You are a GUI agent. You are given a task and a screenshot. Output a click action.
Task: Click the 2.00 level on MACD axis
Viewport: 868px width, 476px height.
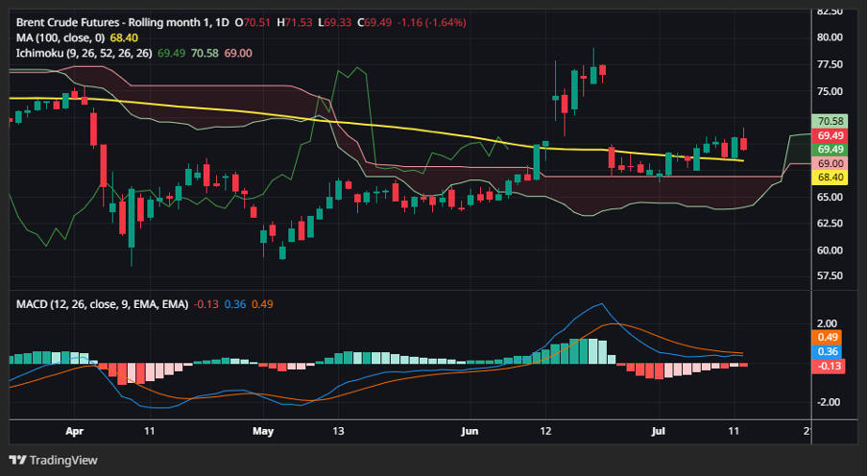click(828, 323)
